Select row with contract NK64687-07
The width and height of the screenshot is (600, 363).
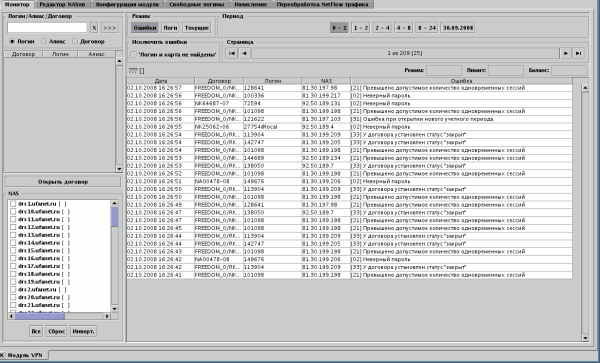349,104
